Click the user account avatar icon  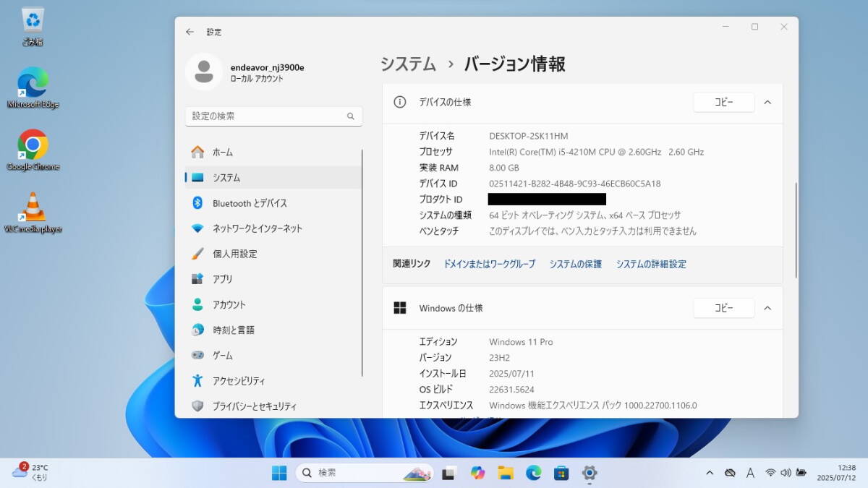point(203,72)
